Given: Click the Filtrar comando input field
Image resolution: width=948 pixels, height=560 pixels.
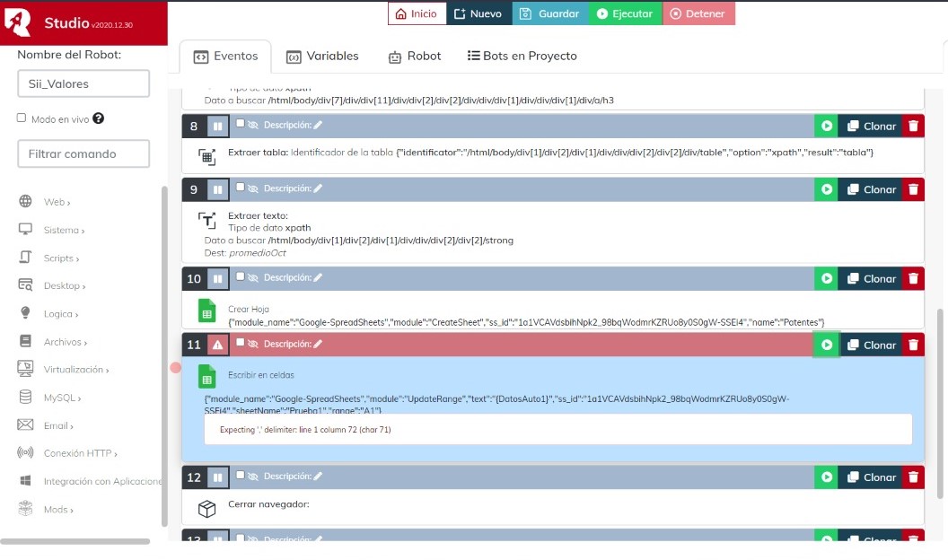Looking at the screenshot, I should pos(83,153).
